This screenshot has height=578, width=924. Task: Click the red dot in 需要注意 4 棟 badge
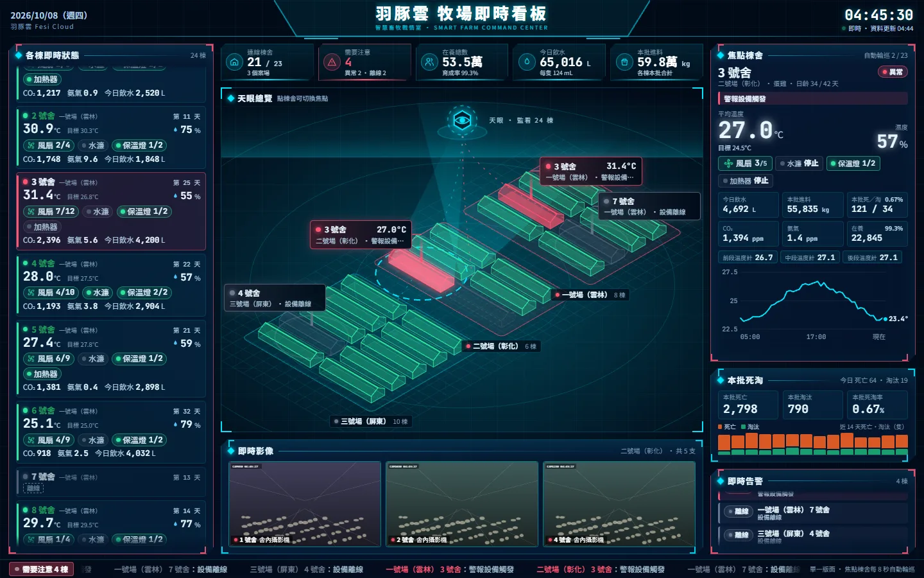pos(17,569)
